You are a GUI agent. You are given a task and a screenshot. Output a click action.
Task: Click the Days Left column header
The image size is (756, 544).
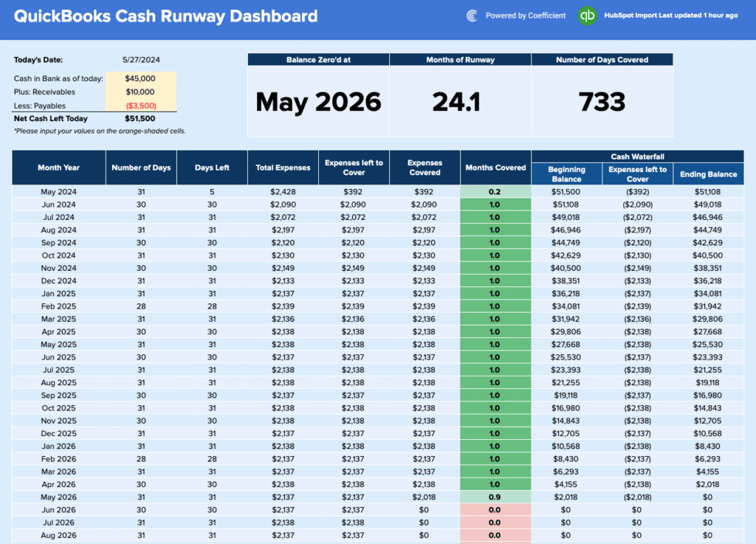(x=212, y=168)
